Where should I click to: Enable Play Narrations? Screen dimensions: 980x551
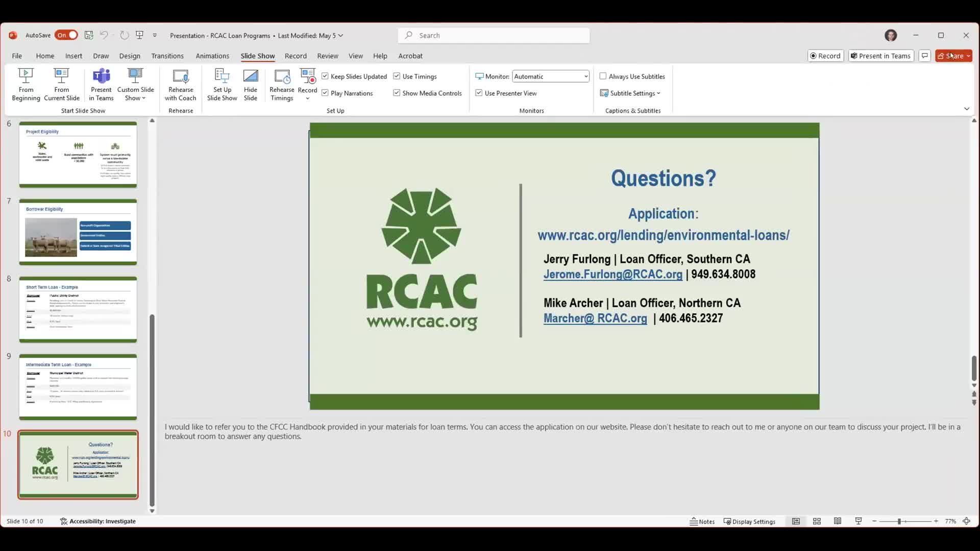point(326,93)
